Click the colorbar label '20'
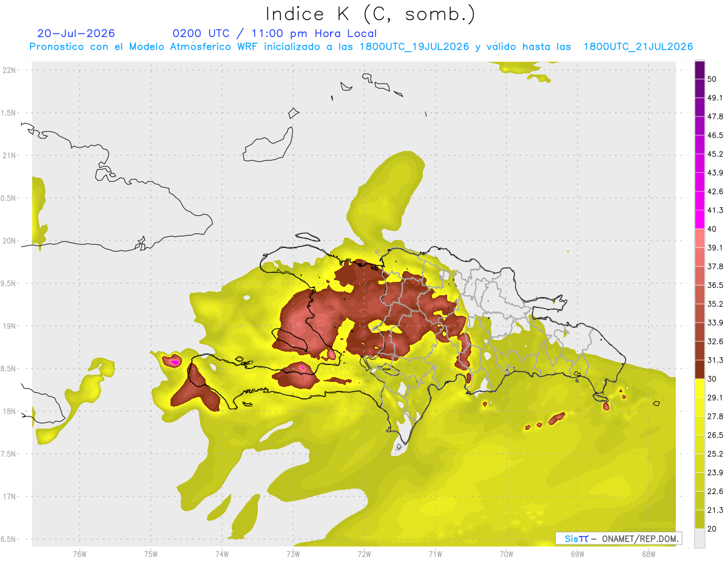 click(x=712, y=529)
